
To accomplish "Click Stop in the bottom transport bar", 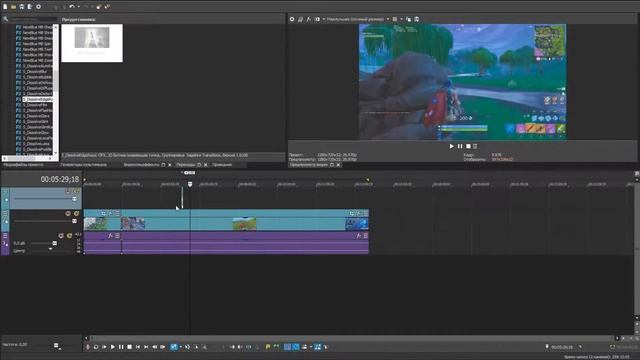I will [x=129, y=347].
